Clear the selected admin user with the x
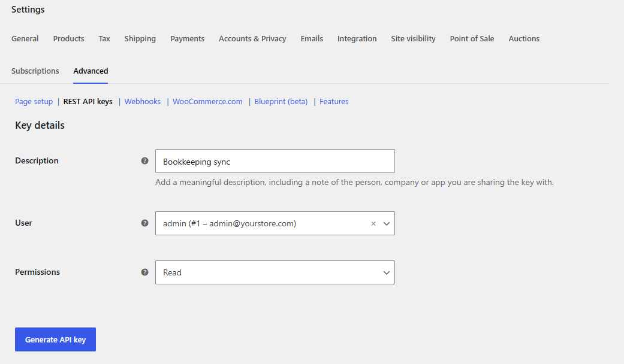Screen dimensions: 624x364 click(x=373, y=224)
